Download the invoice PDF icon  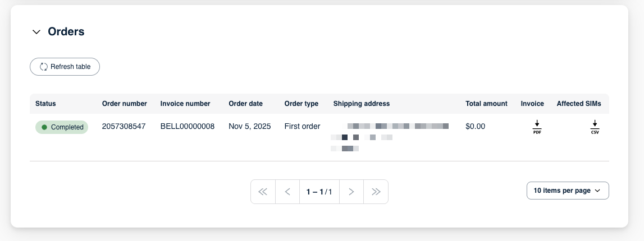pyautogui.click(x=537, y=127)
